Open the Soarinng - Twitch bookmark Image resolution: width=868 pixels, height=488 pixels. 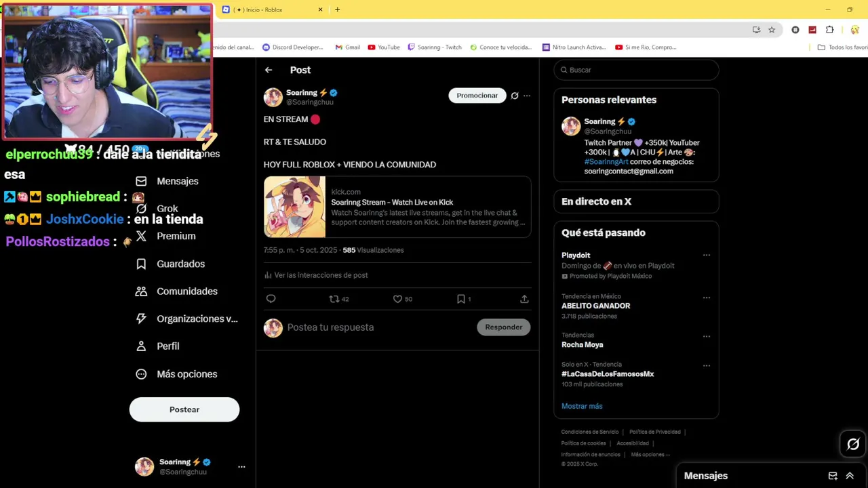point(435,47)
